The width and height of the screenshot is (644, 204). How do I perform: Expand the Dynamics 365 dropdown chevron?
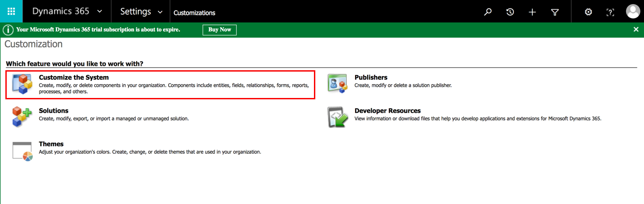[x=99, y=12]
